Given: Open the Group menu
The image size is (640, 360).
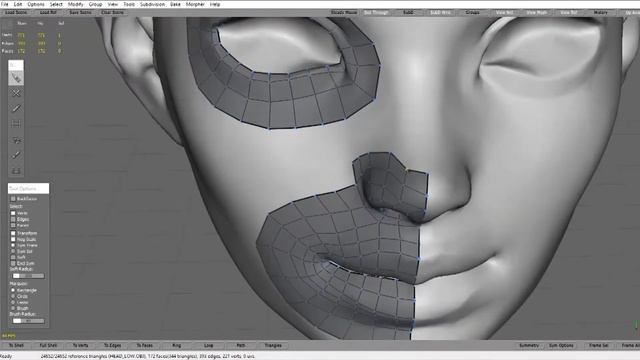Looking at the screenshot, I should [96, 4].
